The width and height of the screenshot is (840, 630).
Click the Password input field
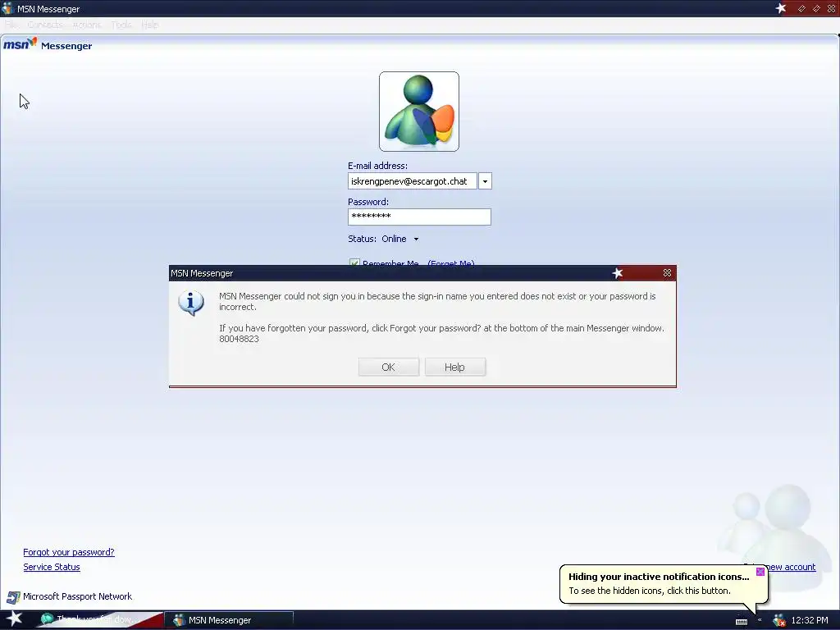[419, 217]
